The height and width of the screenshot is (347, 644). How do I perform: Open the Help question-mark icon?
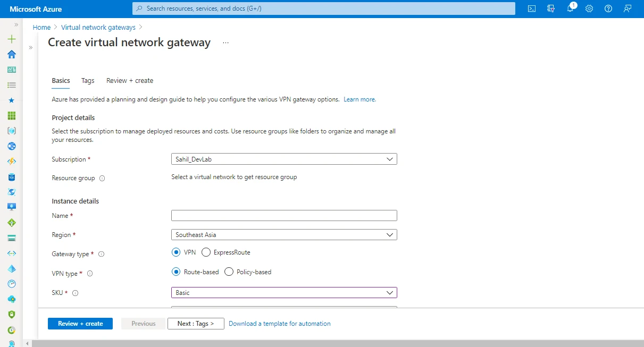pyautogui.click(x=608, y=9)
